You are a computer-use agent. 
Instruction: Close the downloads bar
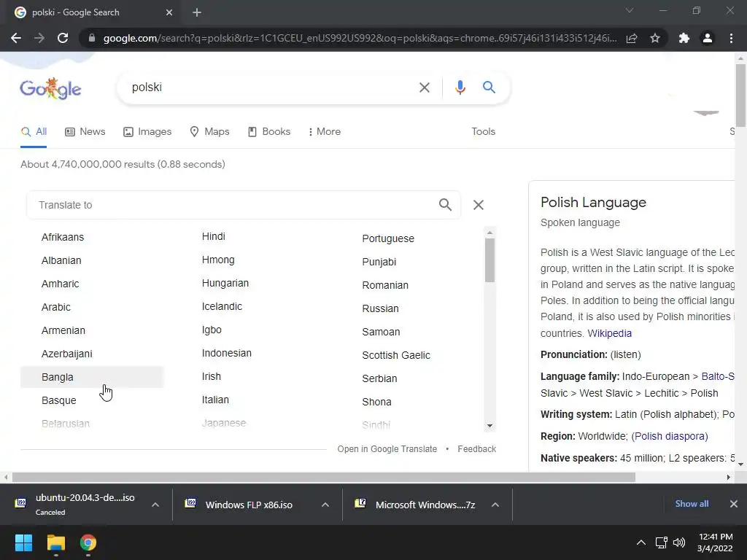[734, 504]
